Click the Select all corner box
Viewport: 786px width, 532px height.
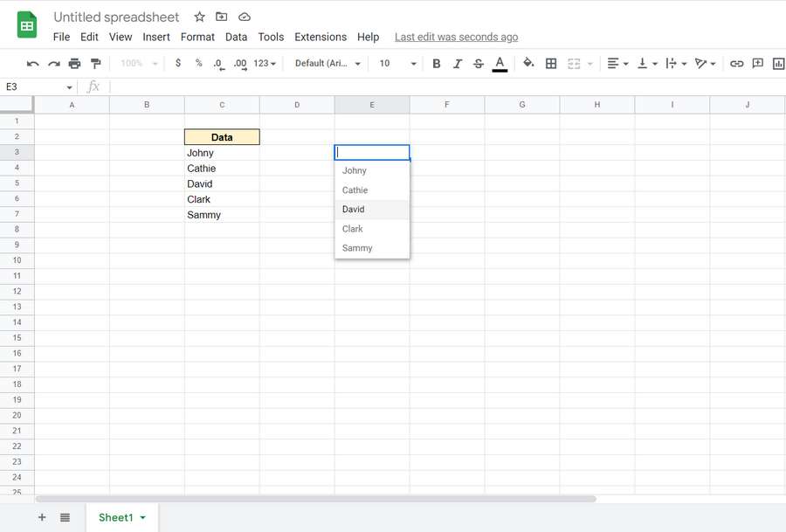click(17, 104)
